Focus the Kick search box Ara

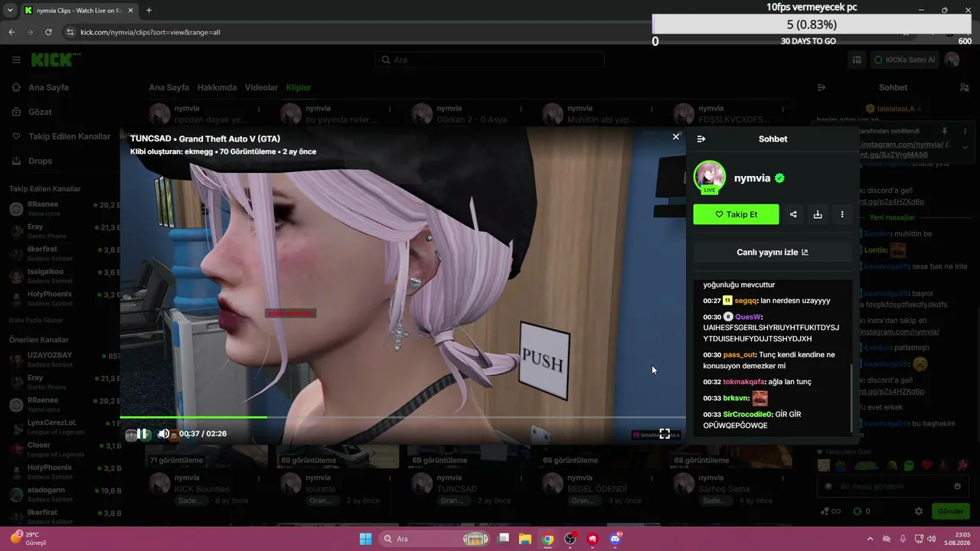[x=490, y=60]
